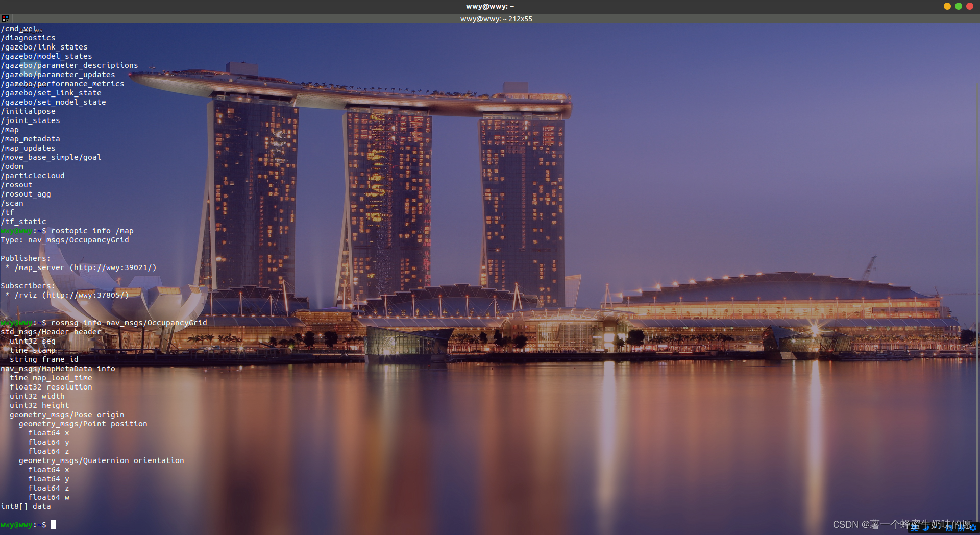The width and height of the screenshot is (980, 535).
Task: Click the command prompt cursor at bottom
Action: coord(53,524)
